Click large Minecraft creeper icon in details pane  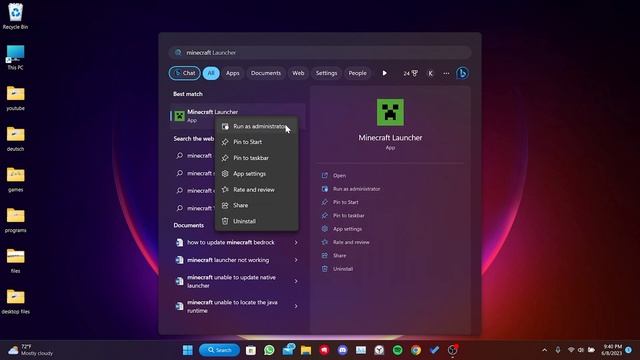[390, 112]
